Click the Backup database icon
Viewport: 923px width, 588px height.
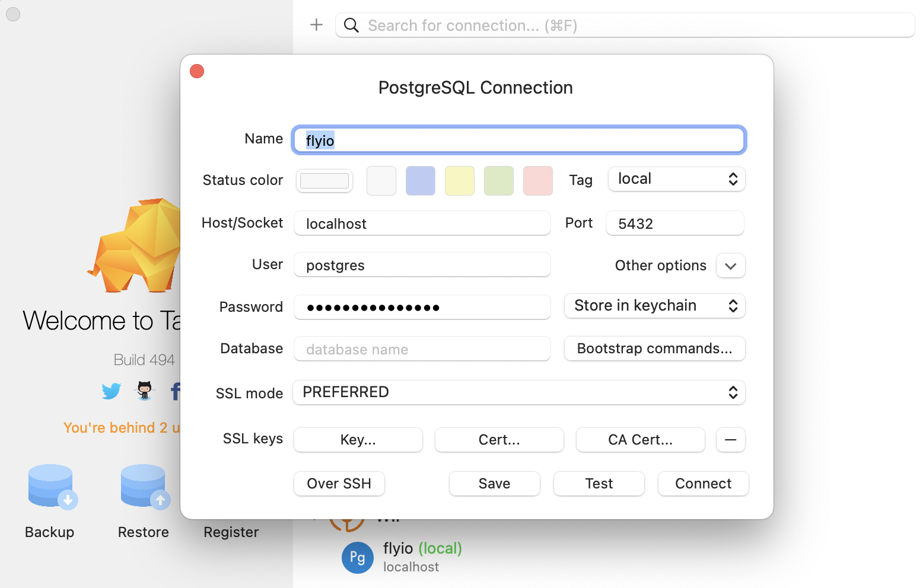pyautogui.click(x=52, y=487)
